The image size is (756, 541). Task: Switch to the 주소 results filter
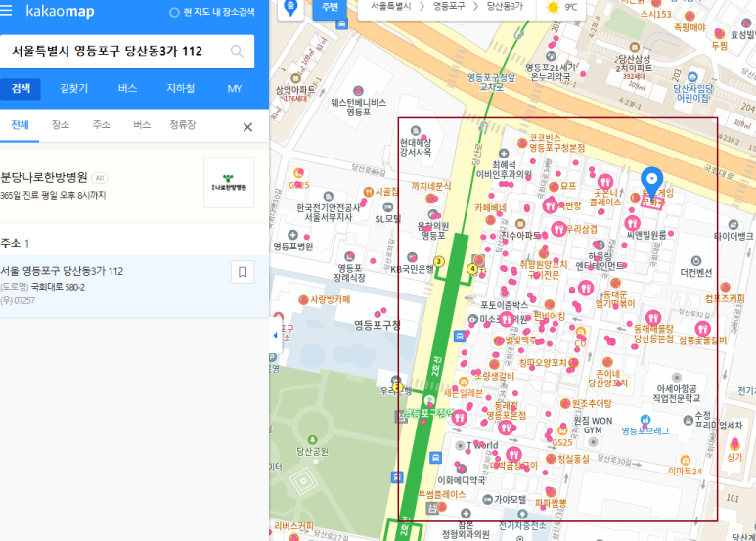[102, 125]
